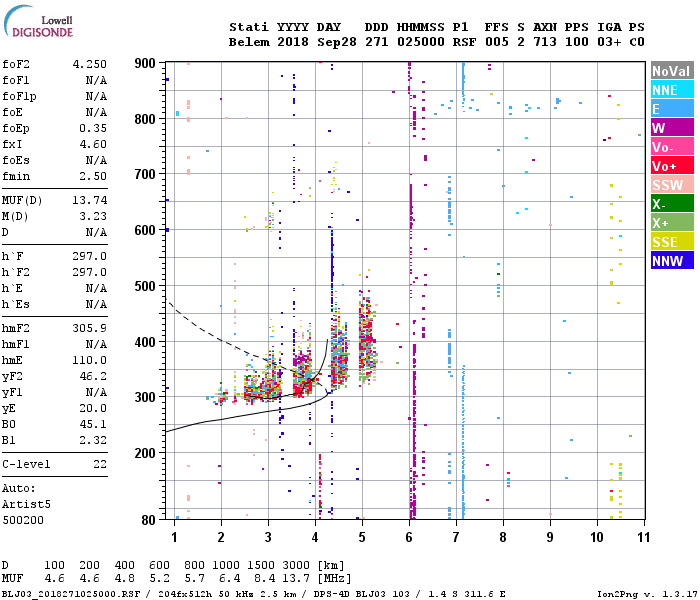This screenshot has height=600, width=700.
Task: Click MUF value 8.4 for 1500 km
Action: click(264, 579)
